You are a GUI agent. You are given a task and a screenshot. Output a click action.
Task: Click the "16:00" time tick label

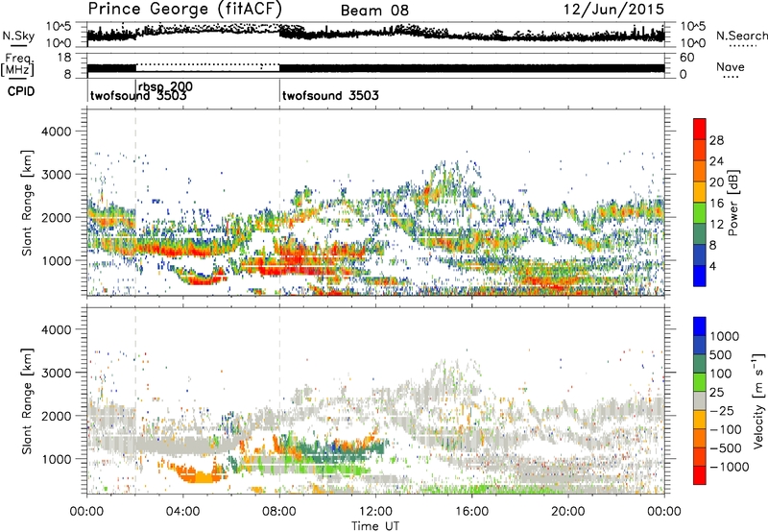pos(471,512)
